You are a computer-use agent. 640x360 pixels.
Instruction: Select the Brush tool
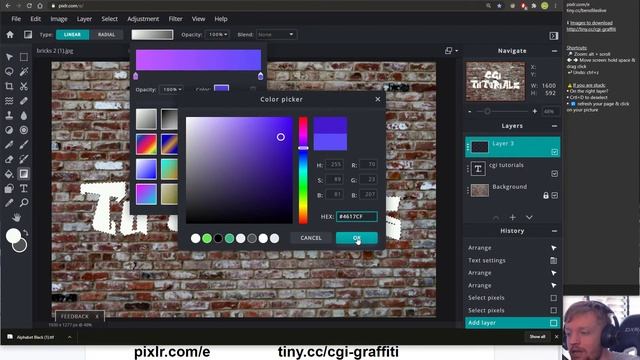[24, 144]
